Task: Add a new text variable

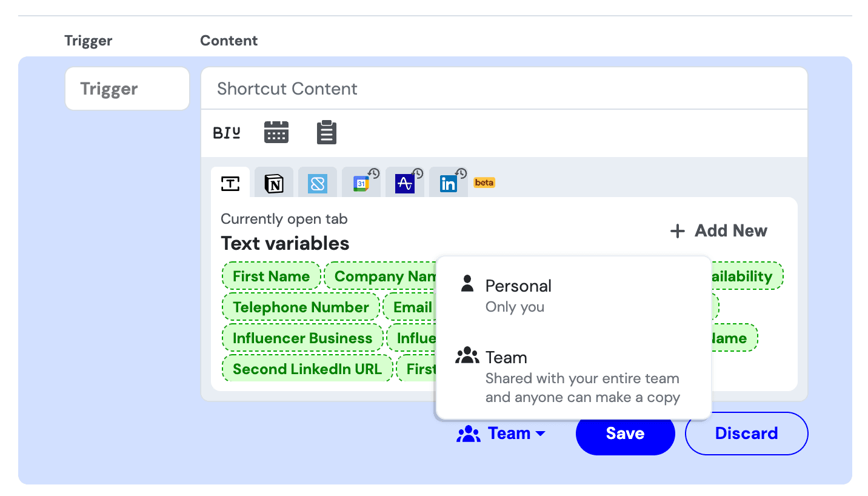Action: [719, 231]
